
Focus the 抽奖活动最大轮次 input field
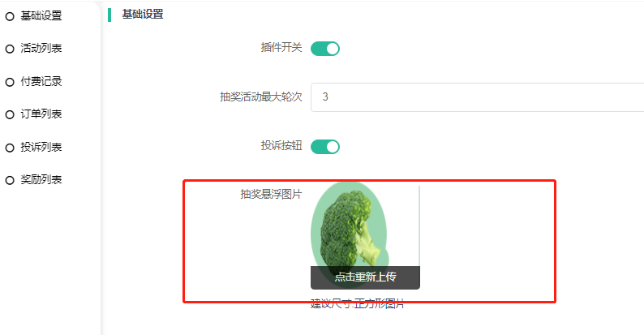point(477,97)
